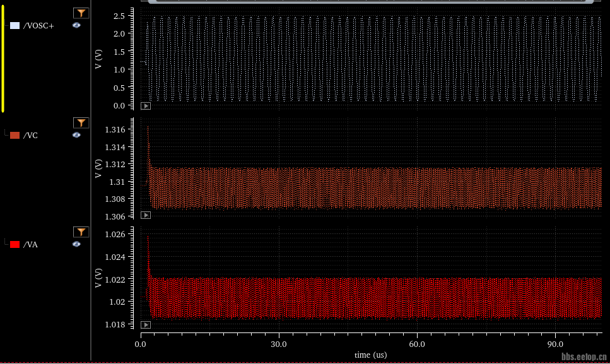Click the V (V) label of VOSC+ plot
This screenshot has height=364, width=610.
point(98,59)
